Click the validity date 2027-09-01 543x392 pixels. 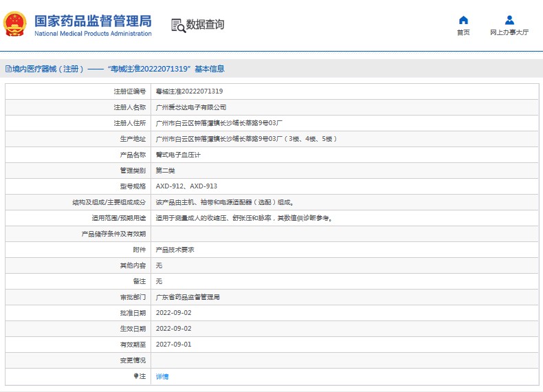pyautogui.click(x=173, y=345)
